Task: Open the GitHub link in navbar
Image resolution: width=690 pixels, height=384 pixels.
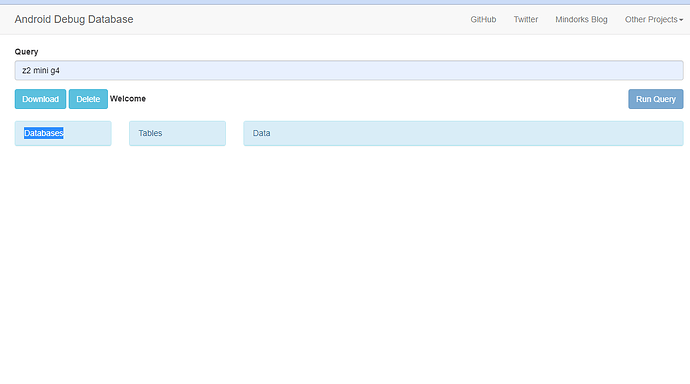Action: pyautogui.click(x=483, y=19)
